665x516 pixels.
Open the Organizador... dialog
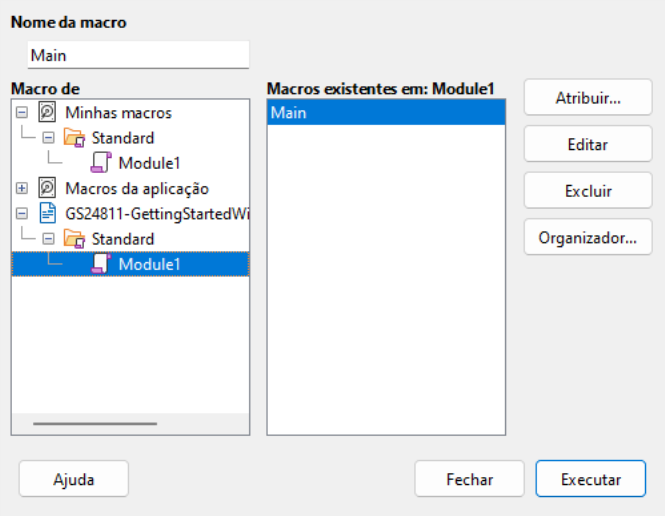pyautogui.click(x=588, y=237)
